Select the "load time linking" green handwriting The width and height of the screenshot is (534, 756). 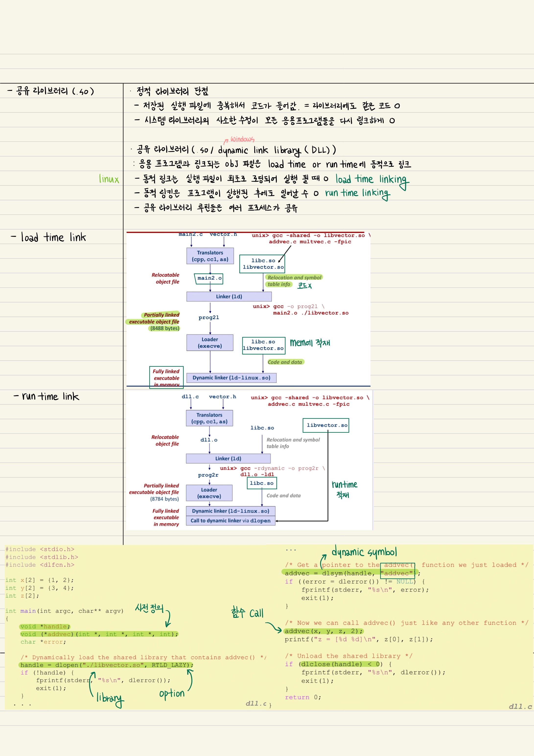coord(372,180)
